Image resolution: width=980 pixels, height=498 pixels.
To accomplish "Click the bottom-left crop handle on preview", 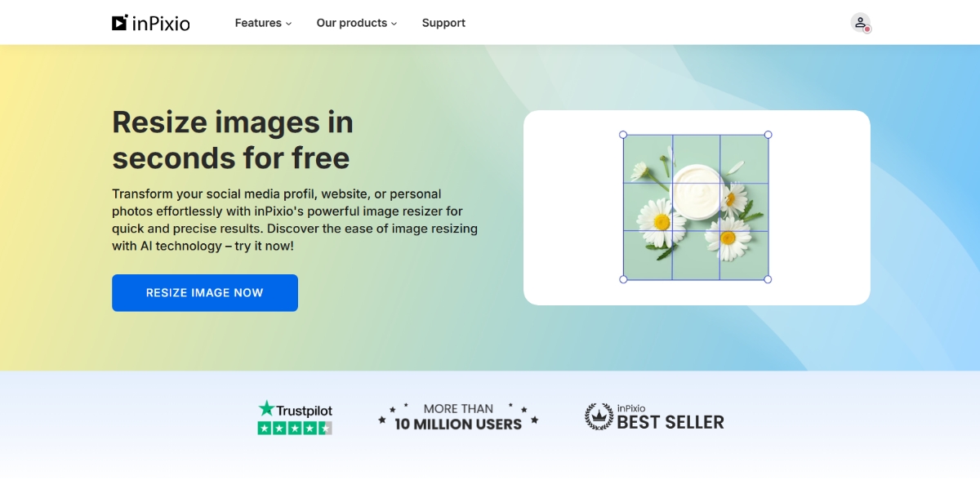I will pos(623,279).
